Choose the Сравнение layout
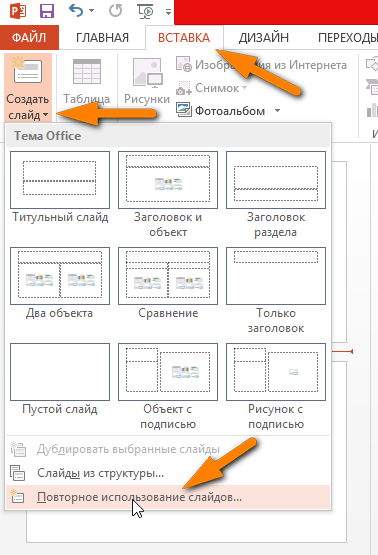Screen dimensions: 378x555 pyautogui.click(x=168, y=283)
